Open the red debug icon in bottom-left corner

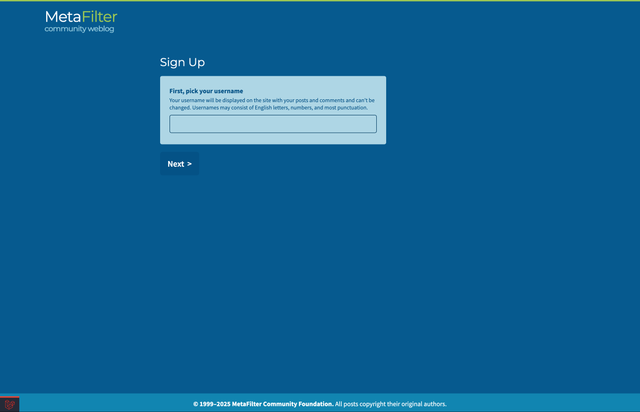pyautogui.click(x=9, y=404)
